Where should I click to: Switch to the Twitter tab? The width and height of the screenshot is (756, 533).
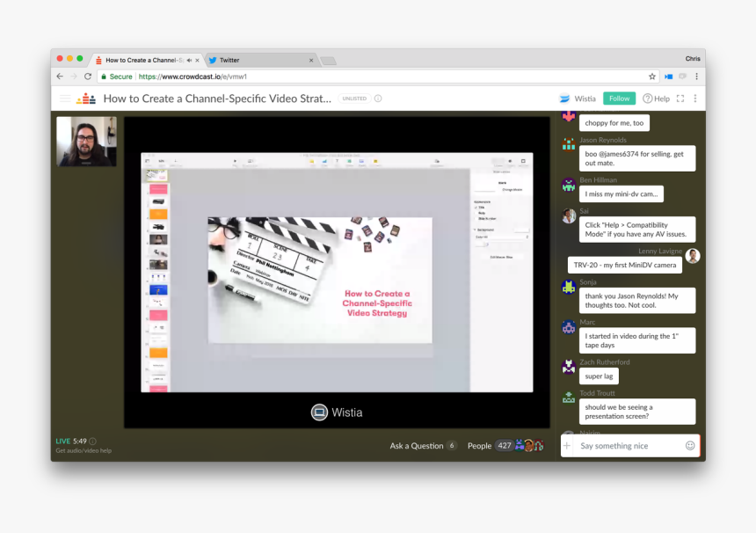(x=259, y=60)
